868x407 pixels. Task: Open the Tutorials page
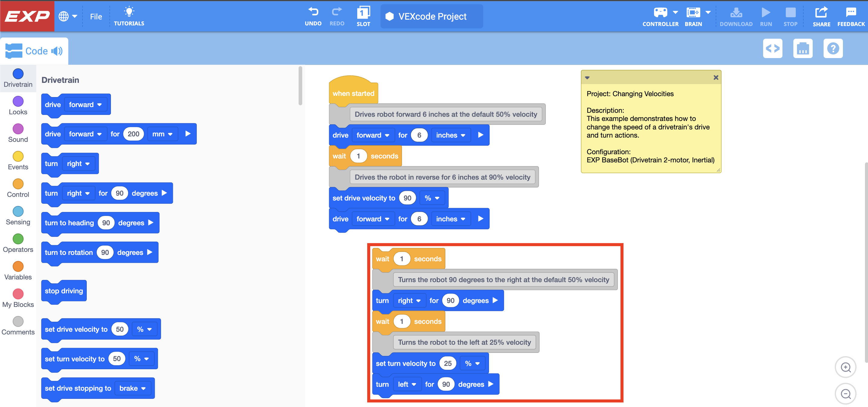(129, 16)
